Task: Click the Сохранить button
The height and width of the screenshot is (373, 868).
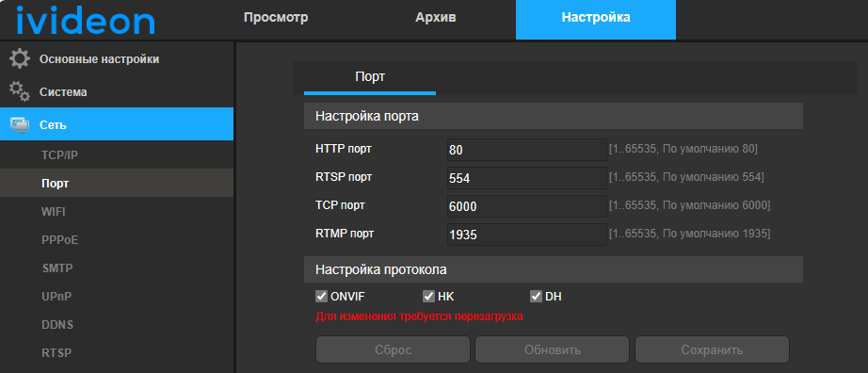Action: pyautogui.click(x=712, y=349)
